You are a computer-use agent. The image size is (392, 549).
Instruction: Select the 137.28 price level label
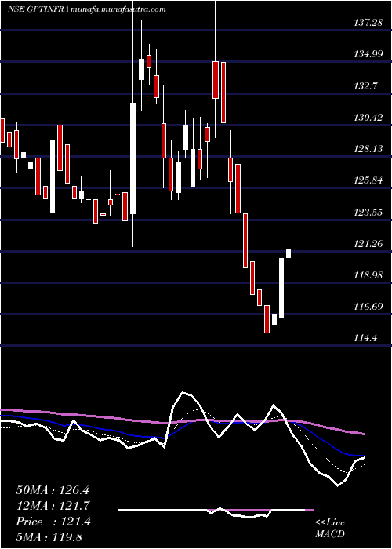point(370,23)
